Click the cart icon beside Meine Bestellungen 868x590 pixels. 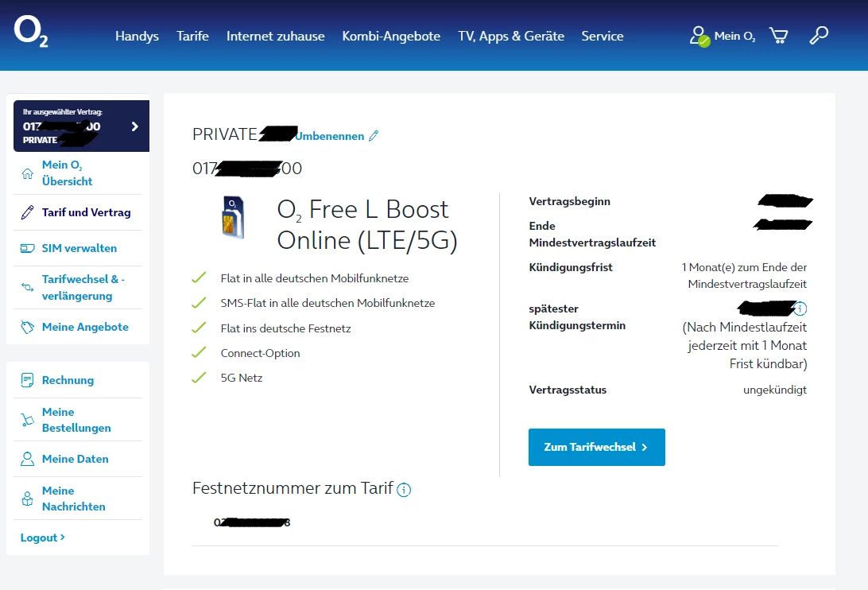[x=27, y=420]
